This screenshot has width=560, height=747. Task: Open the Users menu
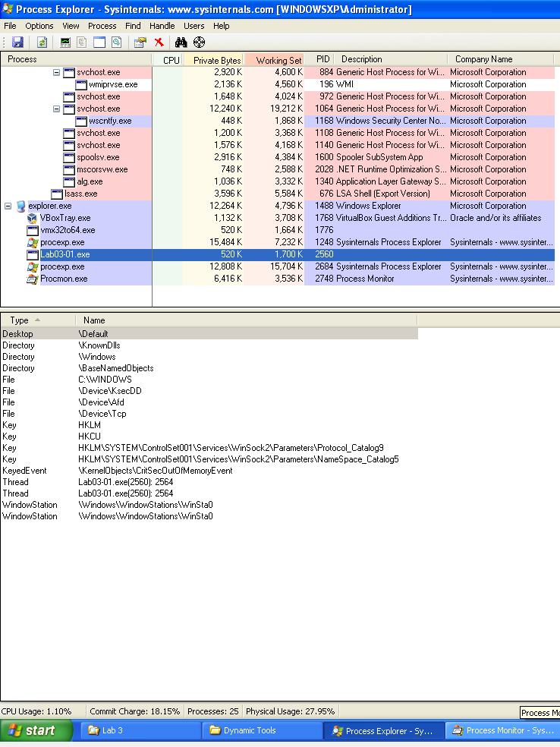point(193,26)
